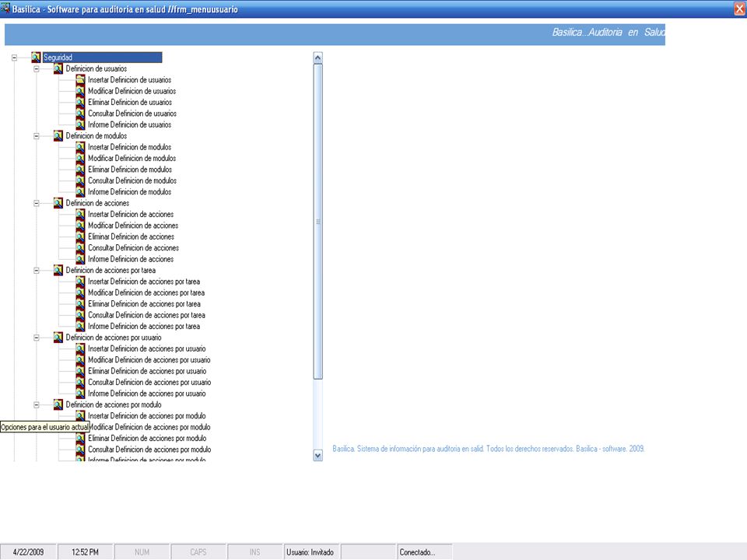Screen dimensions: 747x560
Task: Open Insertar Definicion de acciones por modulo
Action: pos(147,415)
